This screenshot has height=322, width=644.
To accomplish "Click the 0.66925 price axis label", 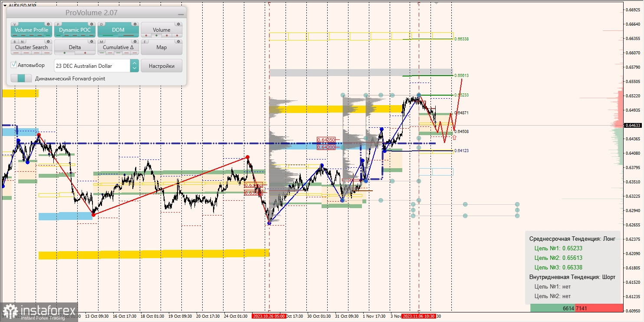I will [633, 10].
